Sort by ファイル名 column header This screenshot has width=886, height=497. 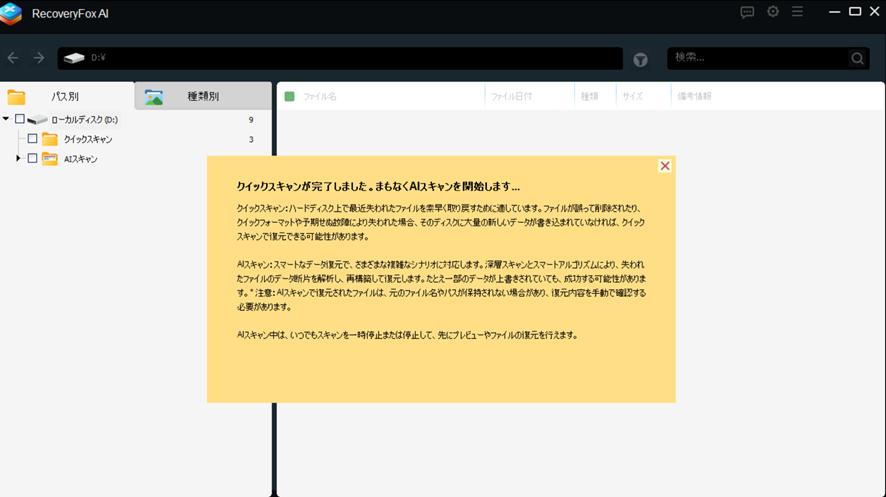coord(320,97)
